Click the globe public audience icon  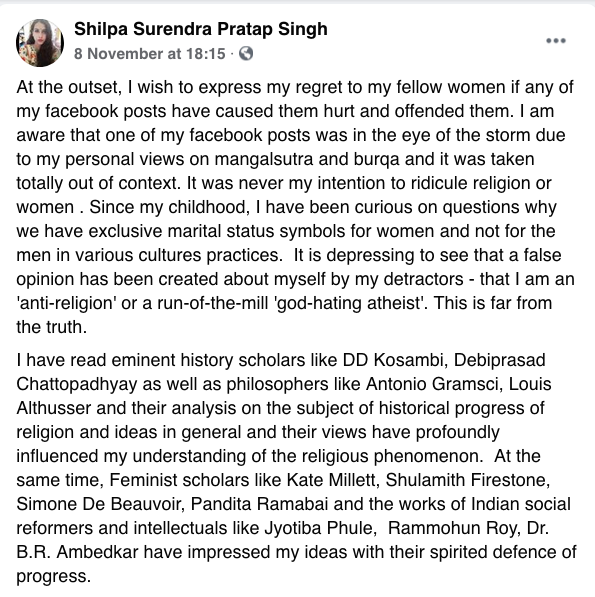246,54
